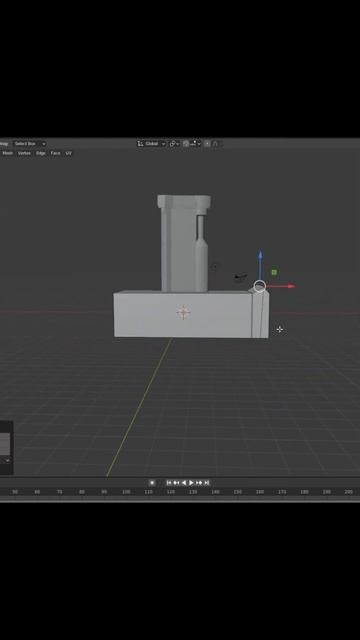Select the light object beside the mesh
This screenshot has height=640, width=360.
(214, 267)
